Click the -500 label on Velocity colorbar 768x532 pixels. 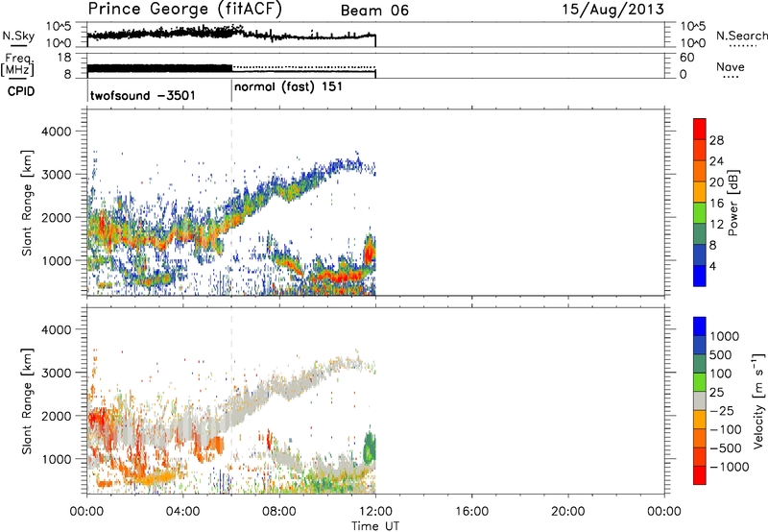(x=726, y=448)
